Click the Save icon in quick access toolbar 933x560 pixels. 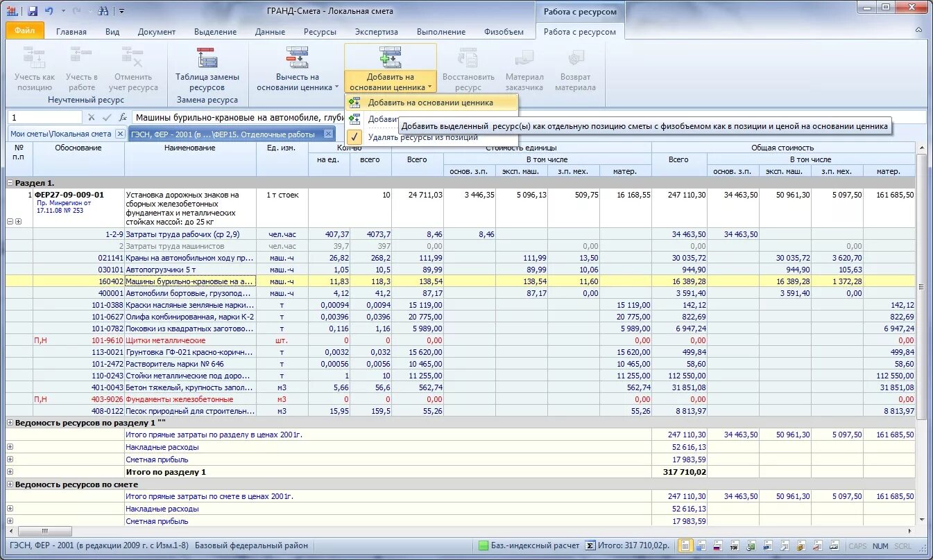coord(33,10)
